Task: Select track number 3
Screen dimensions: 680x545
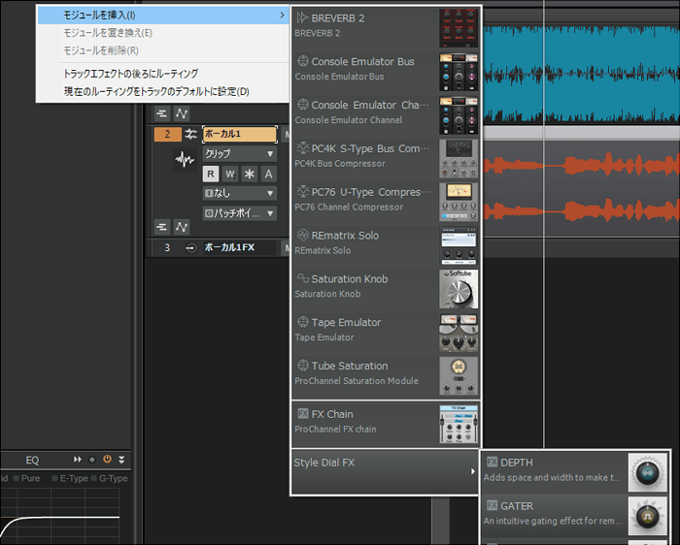Action: pos(167,248)
